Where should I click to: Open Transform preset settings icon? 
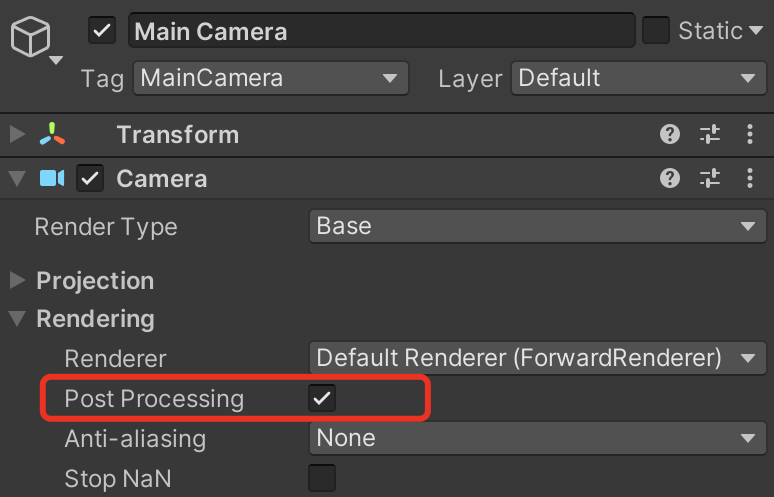coord(710,134)
